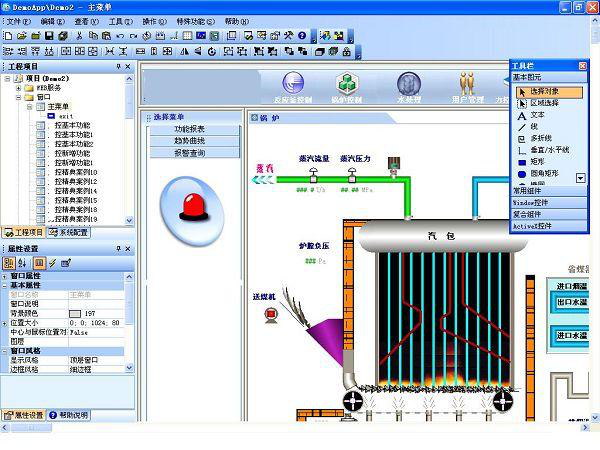Viewport: 600px width, 450px height.
Task: Toggle alphabetical sort in the properties panel
Action: point(24,263)
